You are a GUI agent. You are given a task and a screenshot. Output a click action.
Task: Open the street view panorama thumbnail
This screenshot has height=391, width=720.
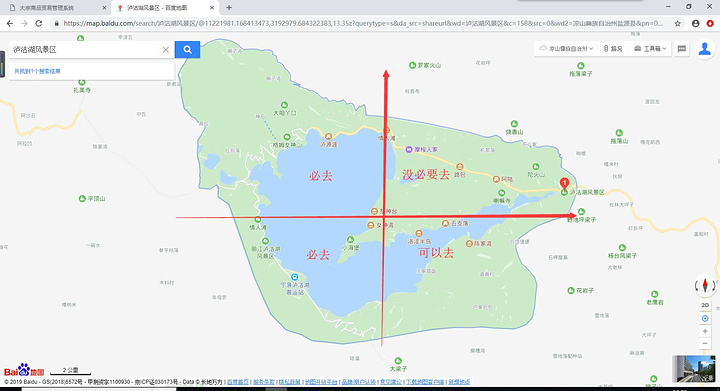coord(694,369)
